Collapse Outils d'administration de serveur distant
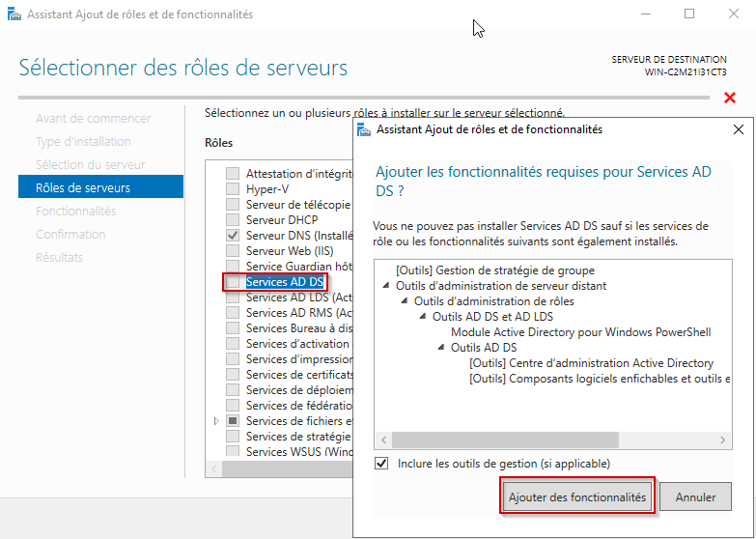Viewport: 756px width, 539px height. tap(385, 286)
